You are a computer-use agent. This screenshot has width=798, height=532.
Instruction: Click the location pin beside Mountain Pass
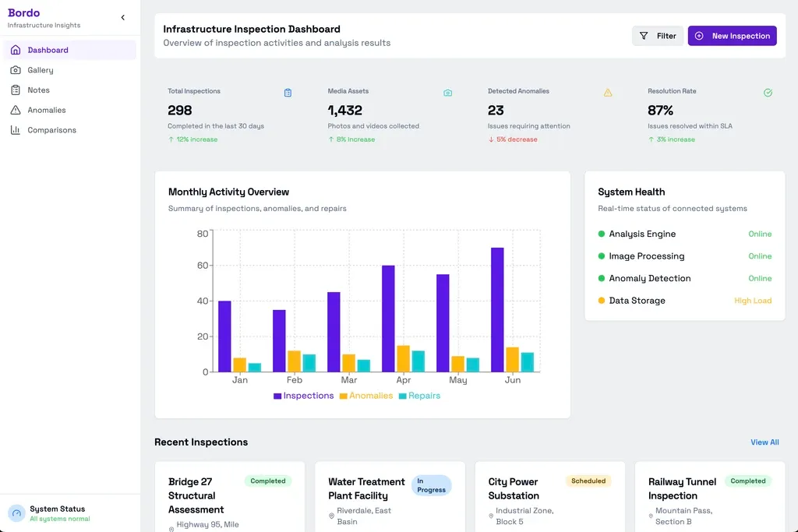(651, 516)
